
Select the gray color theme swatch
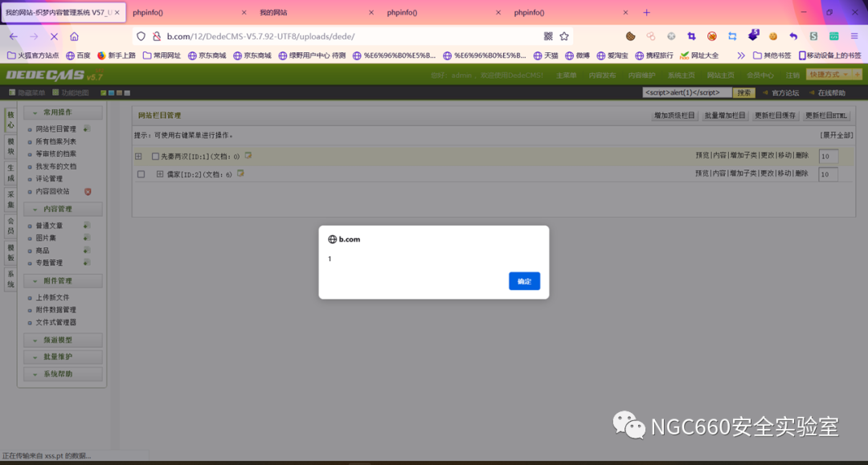click(x=127, y=93)
